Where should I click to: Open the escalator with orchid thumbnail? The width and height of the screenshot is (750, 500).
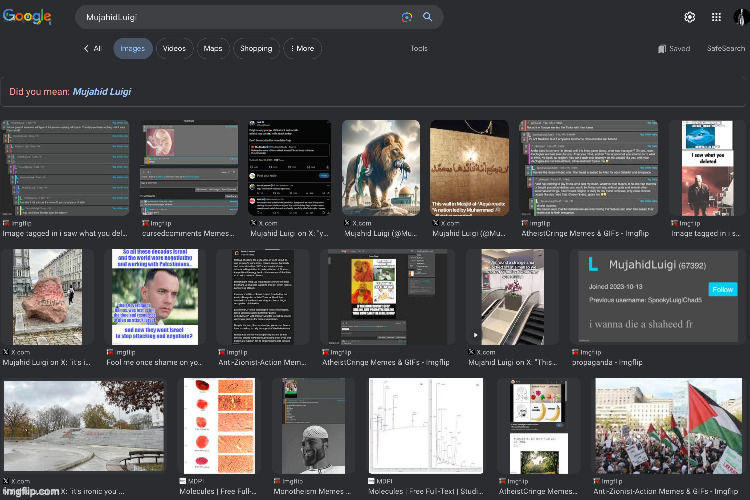click(x=513, y=297)
